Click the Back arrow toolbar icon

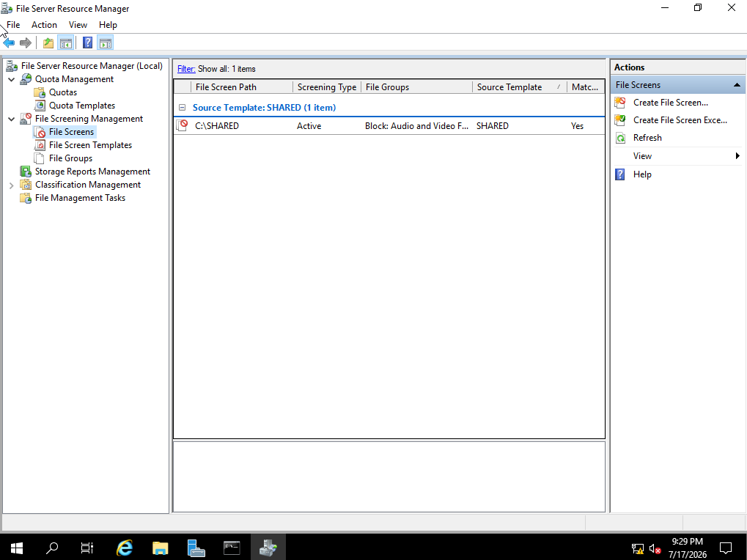(9, 43)
